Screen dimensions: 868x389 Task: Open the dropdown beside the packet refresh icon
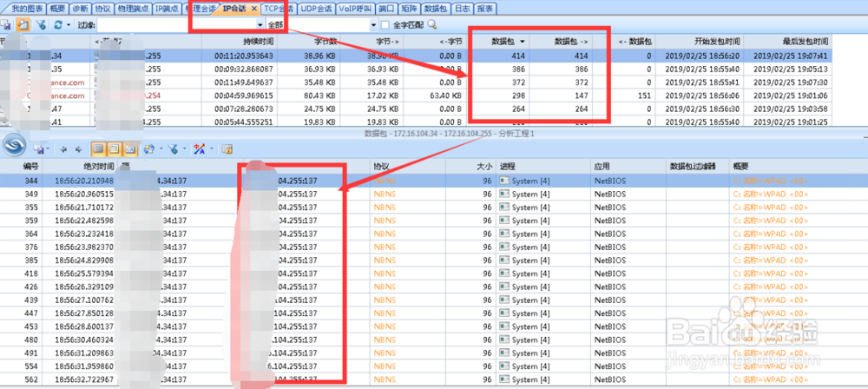coord(161,149)
